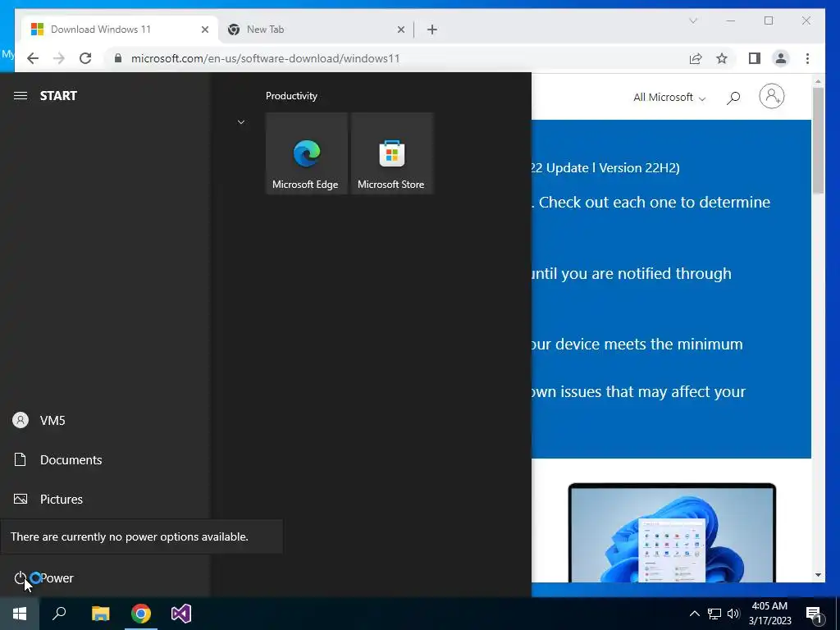Switch to the New Tab tab
The image size is (840, 630).
[316, 30]
